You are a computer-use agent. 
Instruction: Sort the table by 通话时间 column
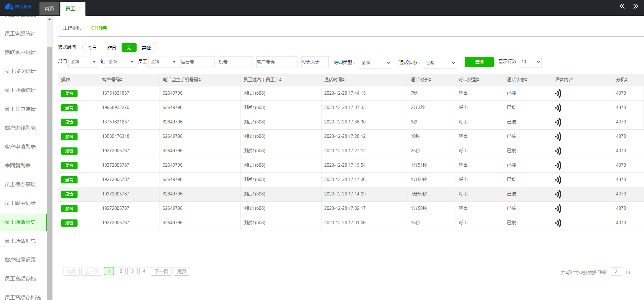(335, 80)
